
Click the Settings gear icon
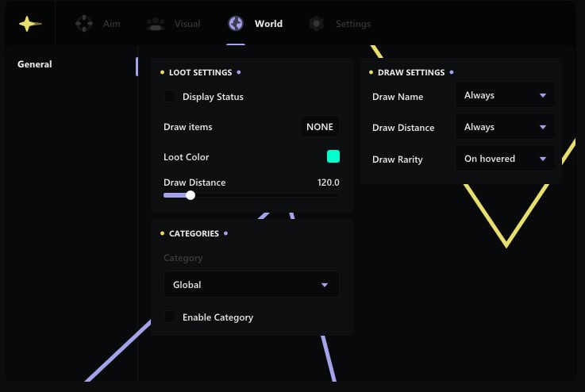[316, 24]
